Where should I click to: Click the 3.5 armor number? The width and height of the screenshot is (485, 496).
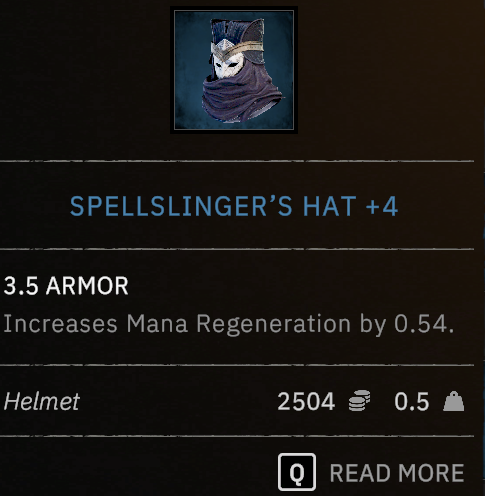pyautogui.click(x=21, y=286)
